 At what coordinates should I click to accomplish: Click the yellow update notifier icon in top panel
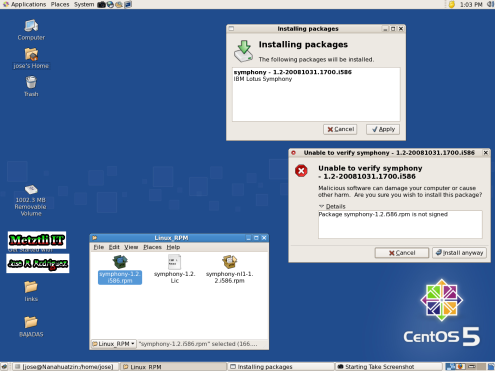point(452,4)
